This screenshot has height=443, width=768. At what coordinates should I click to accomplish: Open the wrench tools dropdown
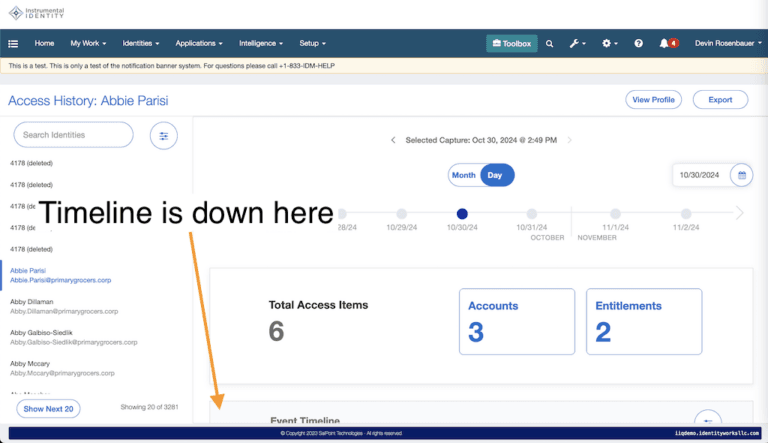(577, 44)
